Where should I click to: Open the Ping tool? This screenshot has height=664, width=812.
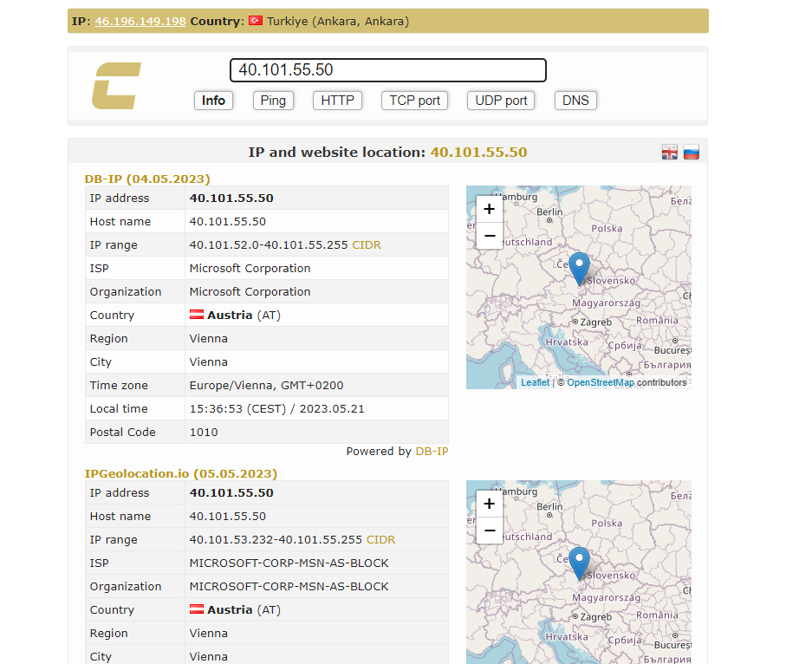[273, 101]
